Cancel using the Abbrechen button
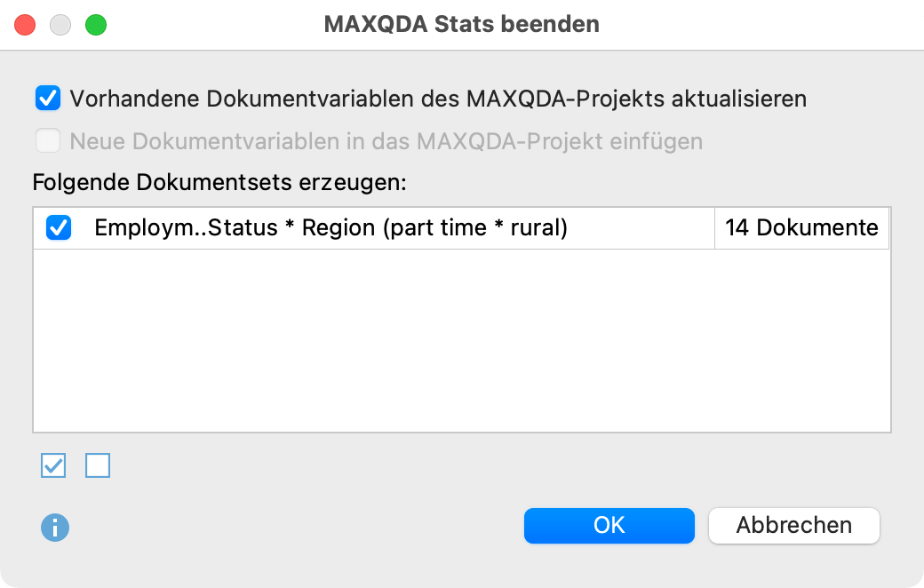 (x=793, y=525)
